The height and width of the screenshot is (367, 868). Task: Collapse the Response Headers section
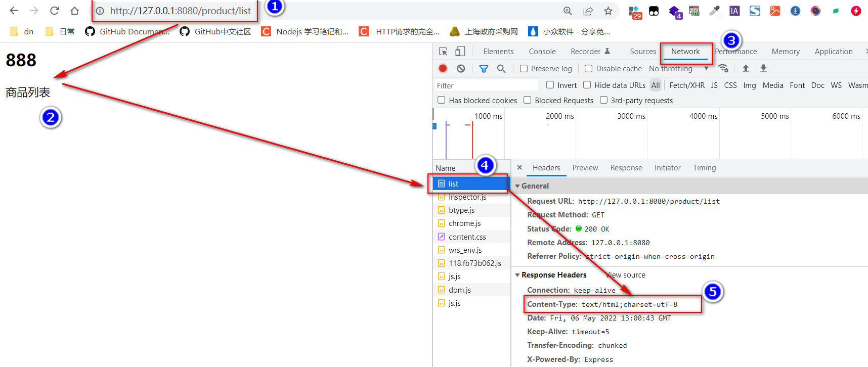(x=517, y=275)
